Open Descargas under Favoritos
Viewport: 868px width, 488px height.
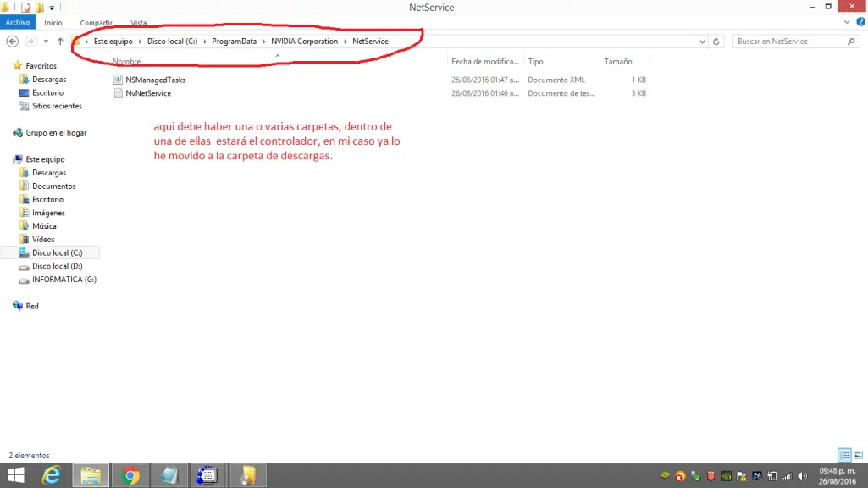49,79
